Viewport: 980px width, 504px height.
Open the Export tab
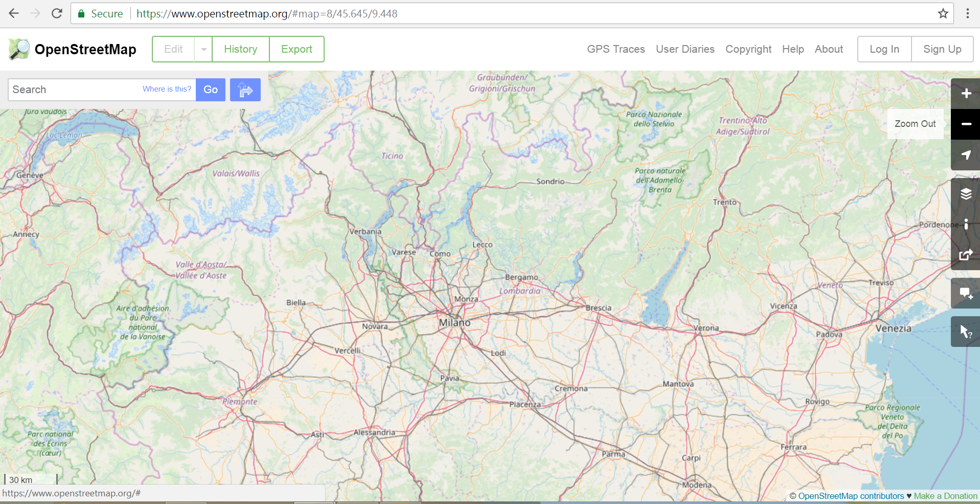click(x=297, y=50)
